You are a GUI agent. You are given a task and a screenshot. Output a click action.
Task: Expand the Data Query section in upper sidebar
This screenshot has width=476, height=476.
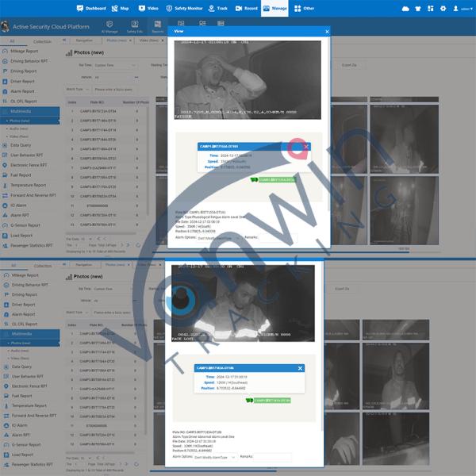21,145
